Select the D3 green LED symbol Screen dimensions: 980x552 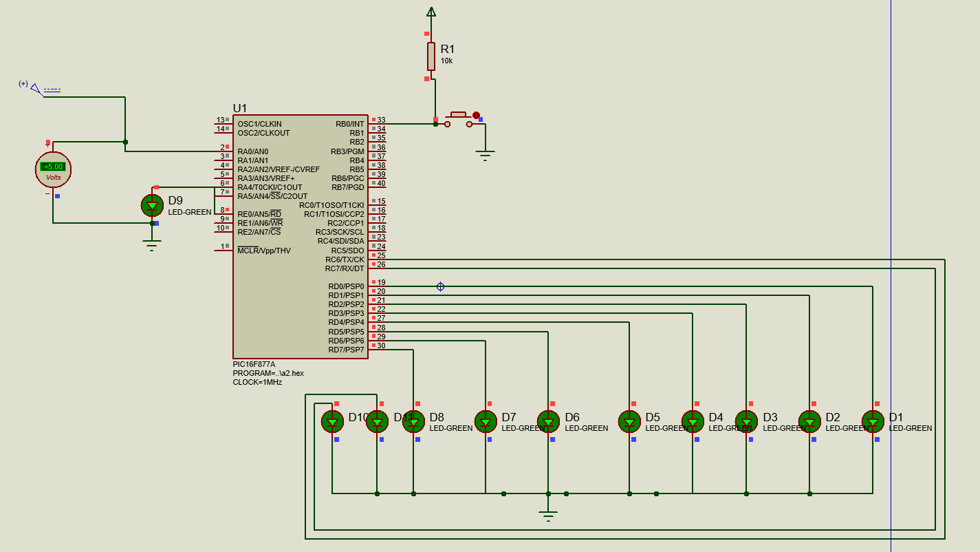[x=747, y=421]
